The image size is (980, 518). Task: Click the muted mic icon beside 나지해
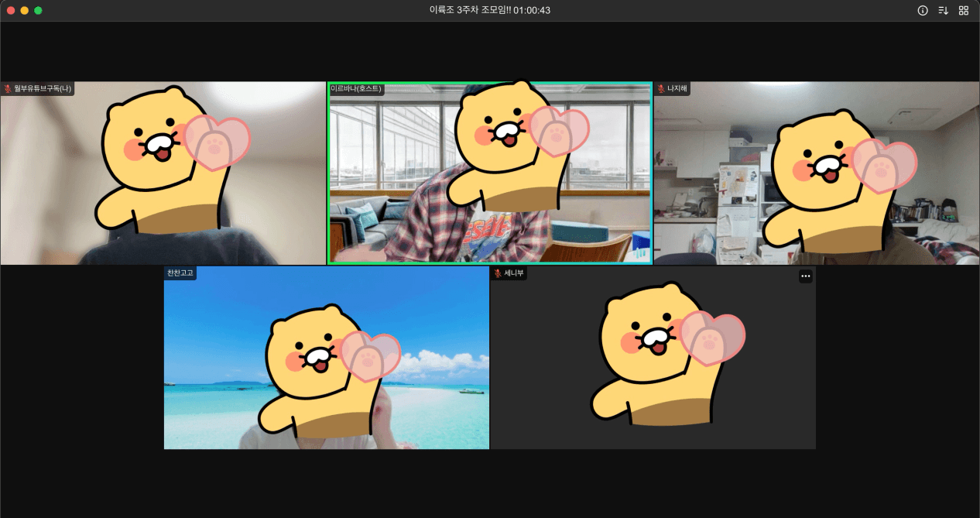pyautogui.click(x=661, y=88)
